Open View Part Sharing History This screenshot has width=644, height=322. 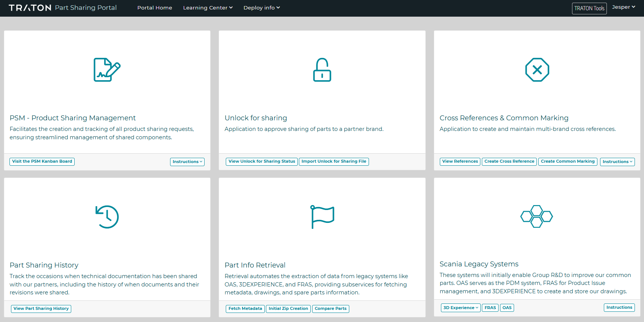tap(41, 309)
